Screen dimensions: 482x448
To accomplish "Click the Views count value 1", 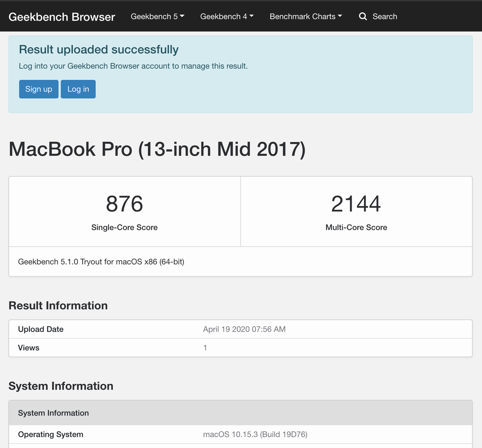I will pos(205,348).
